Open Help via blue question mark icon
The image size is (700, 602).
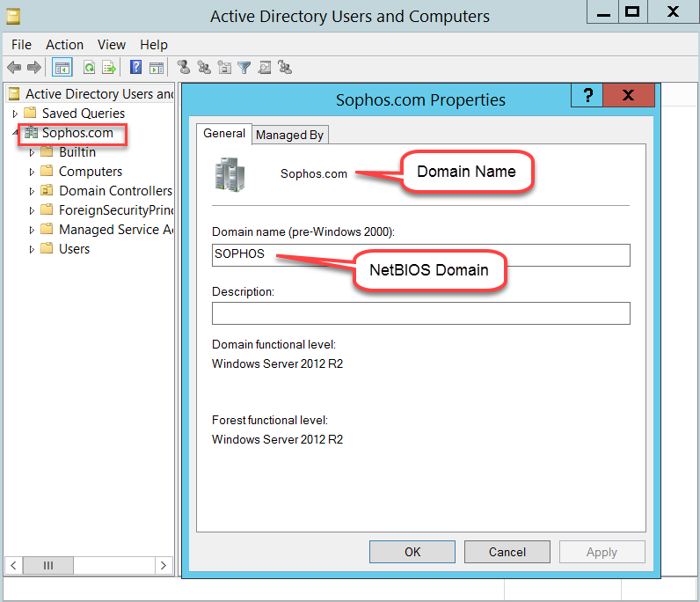click(x=135, y=68)
